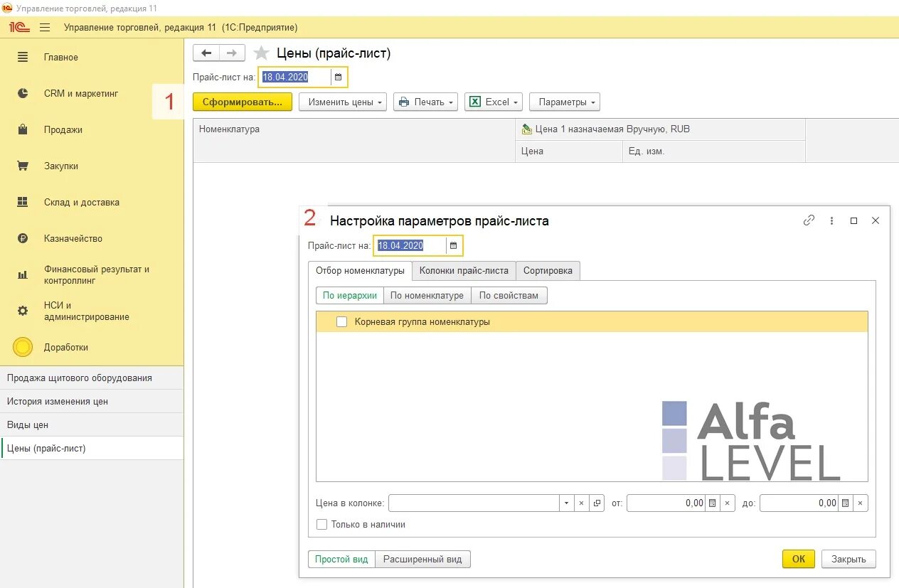Image resolution: width=899 pixels, height=588 pixels.
Task: Confirm settings with OK button
Action: pyautogui.click(x=799, y=559)
